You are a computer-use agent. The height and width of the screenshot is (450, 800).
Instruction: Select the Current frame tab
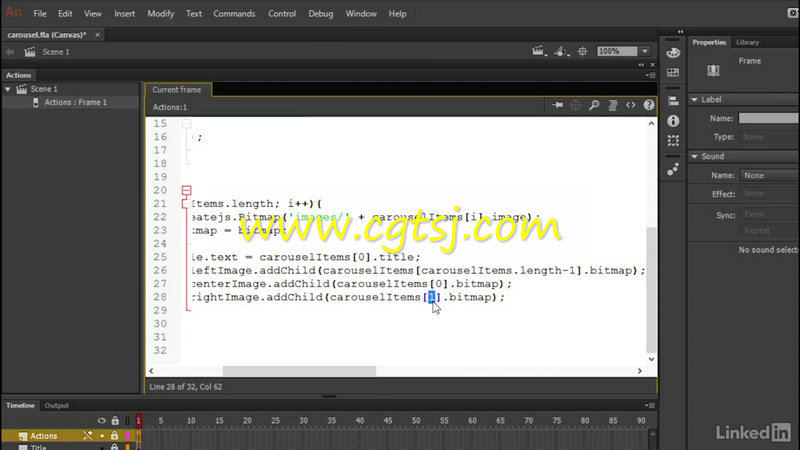click(177, 90)
